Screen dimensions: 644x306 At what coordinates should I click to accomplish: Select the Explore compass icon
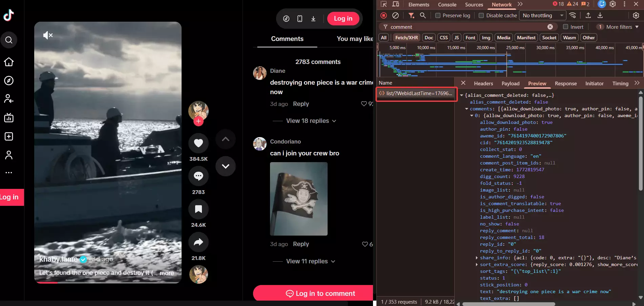[x=8, y=81]
